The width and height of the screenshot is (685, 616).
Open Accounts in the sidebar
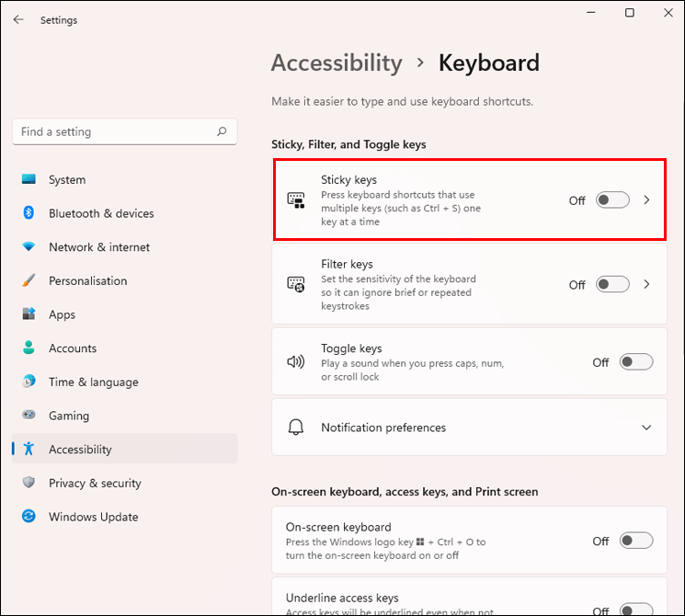pos(73,348)
